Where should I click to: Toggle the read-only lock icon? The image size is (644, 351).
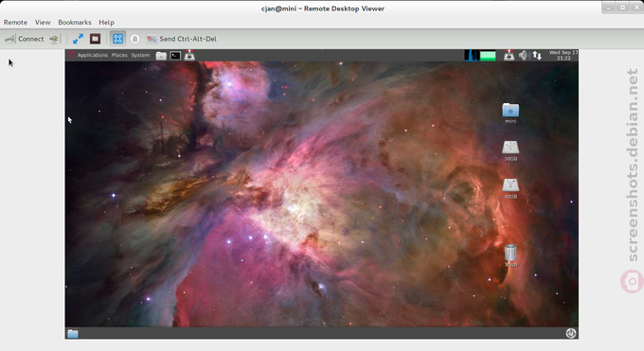point(134,39)
